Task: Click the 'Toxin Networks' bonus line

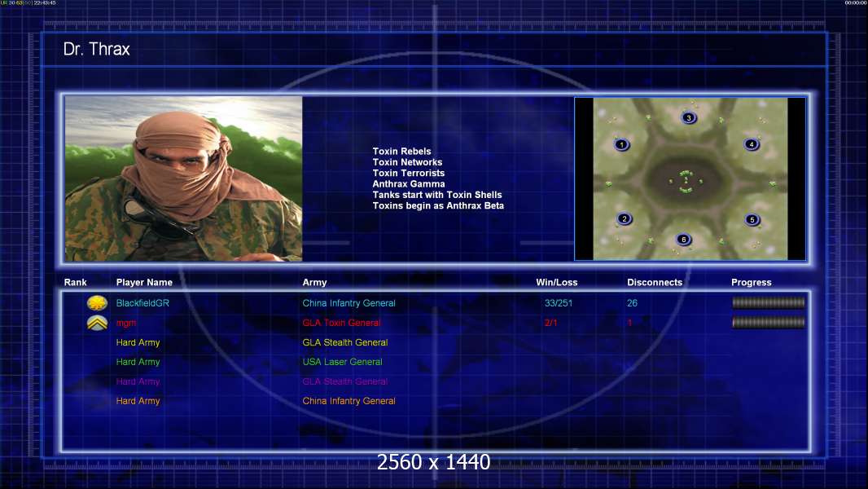Action: click(x=407, y=162)
